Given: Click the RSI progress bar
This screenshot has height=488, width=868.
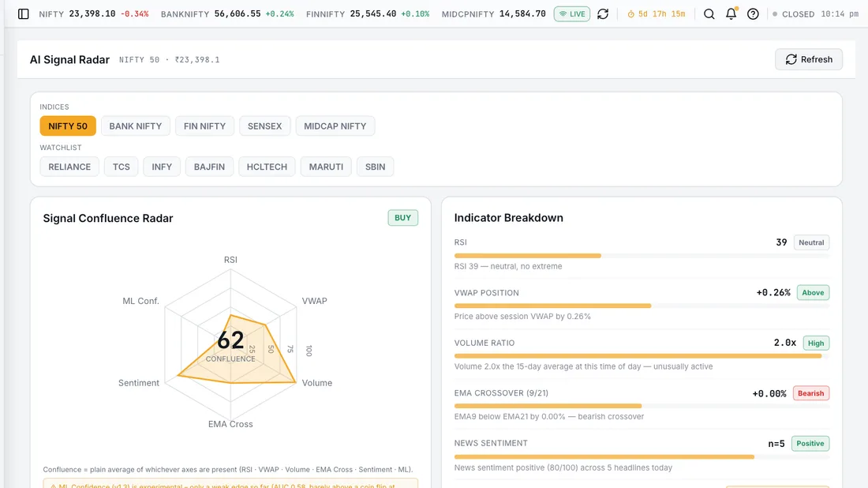Looking at the screenshot, I should pos(642,255).
